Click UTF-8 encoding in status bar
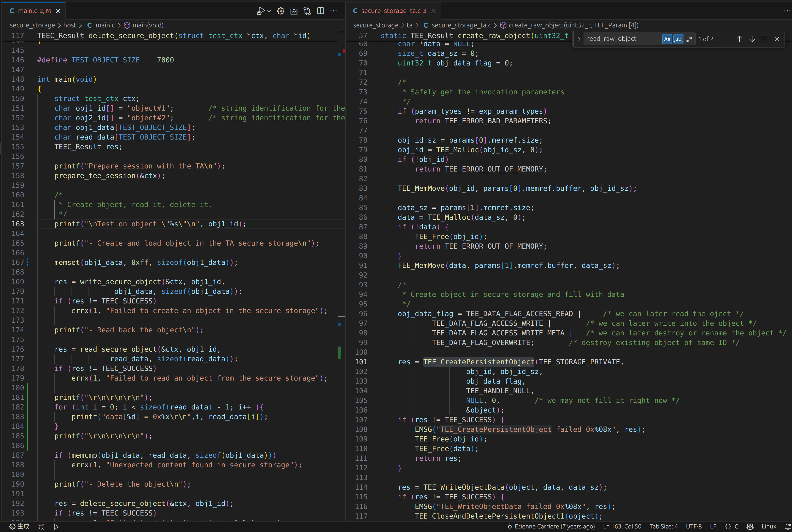Viewport: 792px width, 532px height. point(694,526)
